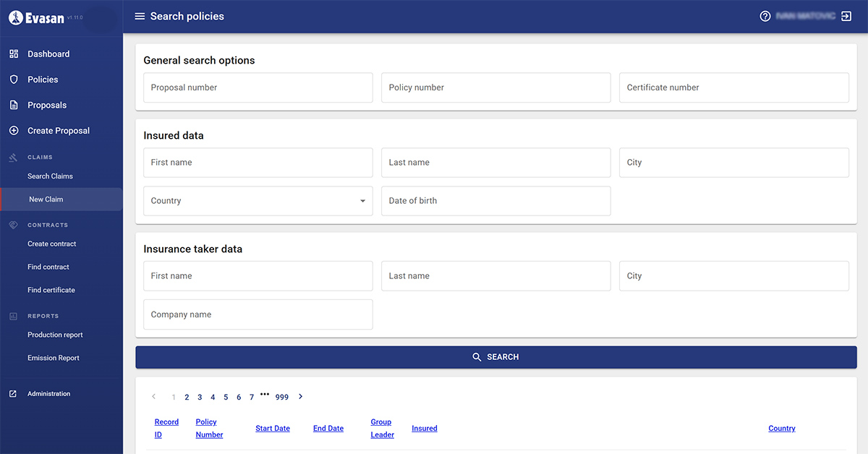Sort results by Policy Number
Image resolution: width=868 pixels, height=454 pixels.
pyautogui.click(x=209, y=428)
